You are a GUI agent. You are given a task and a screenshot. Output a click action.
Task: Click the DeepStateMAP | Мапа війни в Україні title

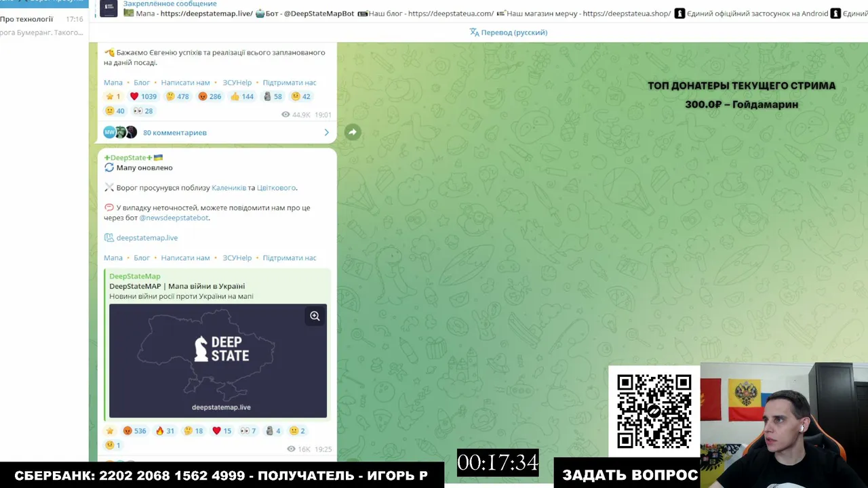point(177,287)
